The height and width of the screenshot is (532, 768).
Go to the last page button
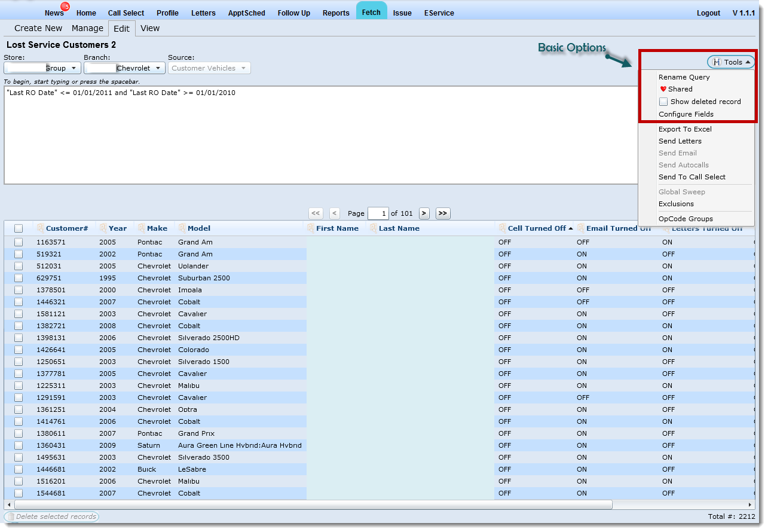(x=442, y=213)
